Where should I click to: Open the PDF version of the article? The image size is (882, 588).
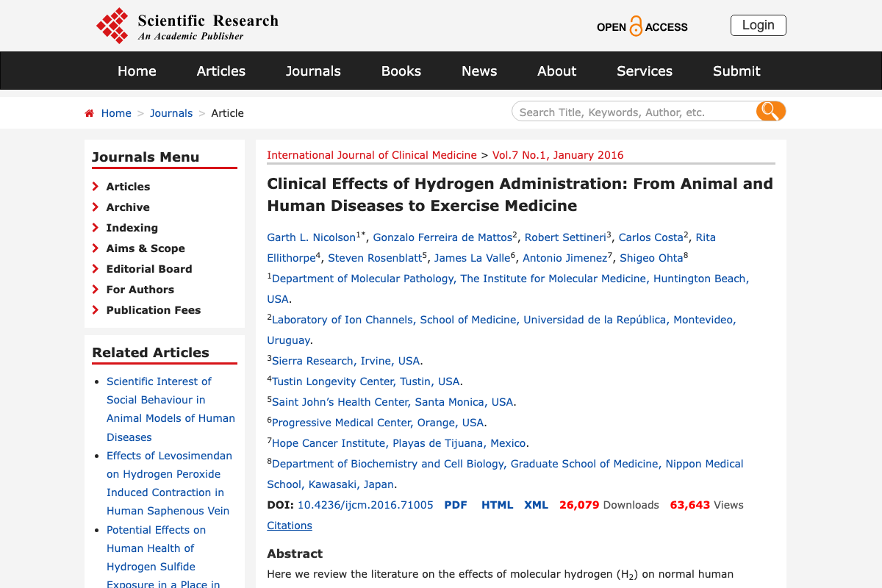pyautogui.click(x=455, y=505)
